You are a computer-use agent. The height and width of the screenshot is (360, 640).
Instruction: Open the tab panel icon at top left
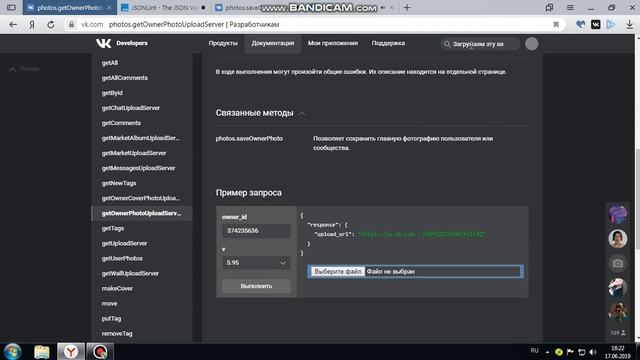[11, 7]
